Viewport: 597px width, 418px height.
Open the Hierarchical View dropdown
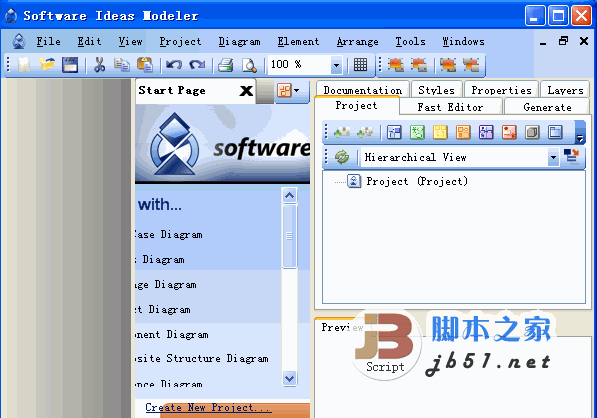(553, 157)
